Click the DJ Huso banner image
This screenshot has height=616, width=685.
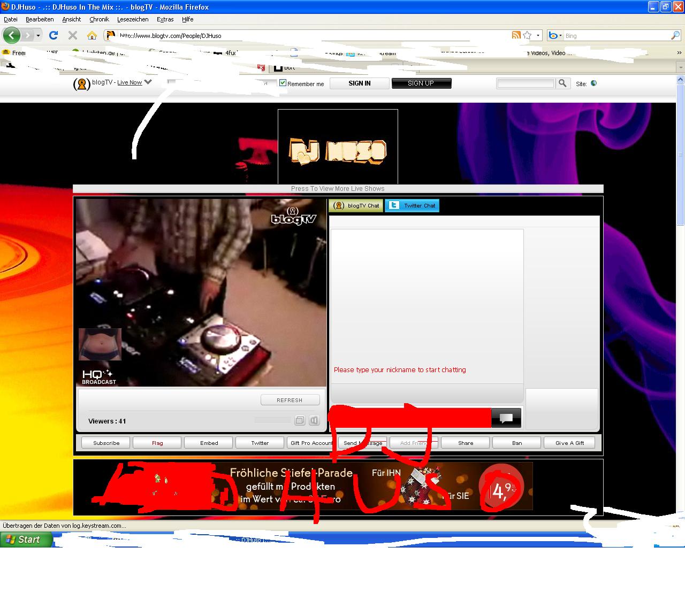[338, 147]
